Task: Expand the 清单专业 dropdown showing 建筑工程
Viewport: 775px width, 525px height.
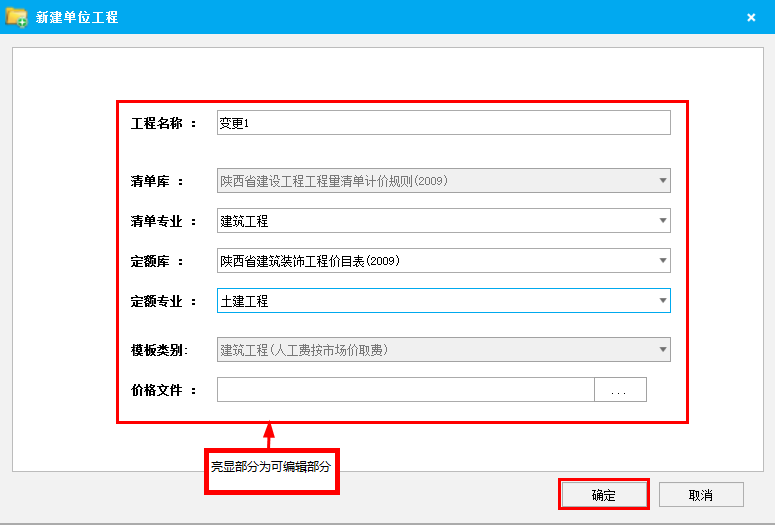Action: pos(662,221)
